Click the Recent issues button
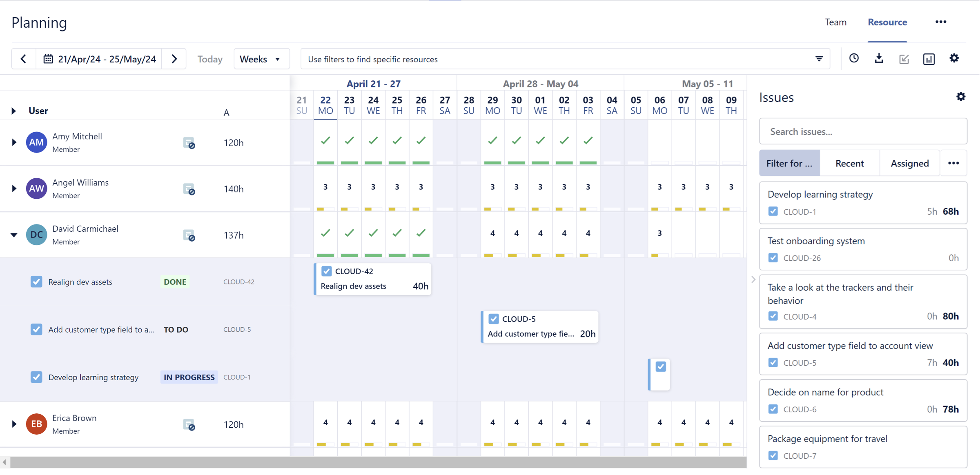 [x=849, y=163]
